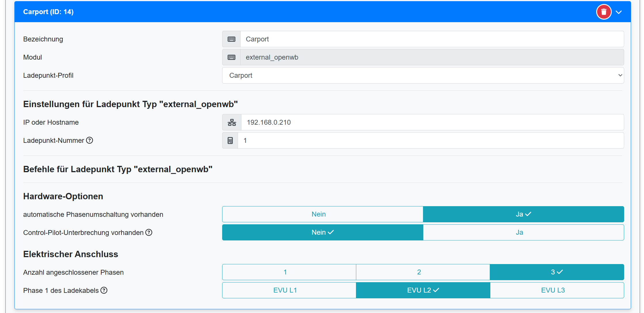
Task: Collapse the Carport card with chevron
Action: 619,12
